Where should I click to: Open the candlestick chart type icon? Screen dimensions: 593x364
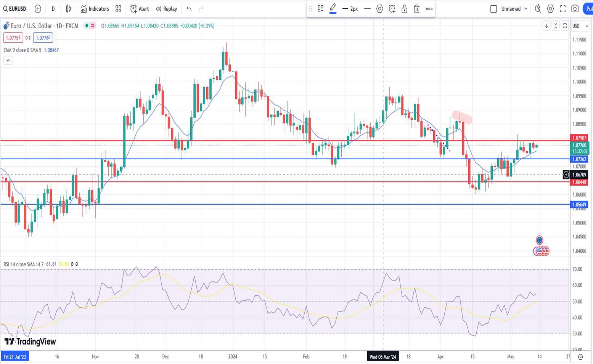(68, 9)
